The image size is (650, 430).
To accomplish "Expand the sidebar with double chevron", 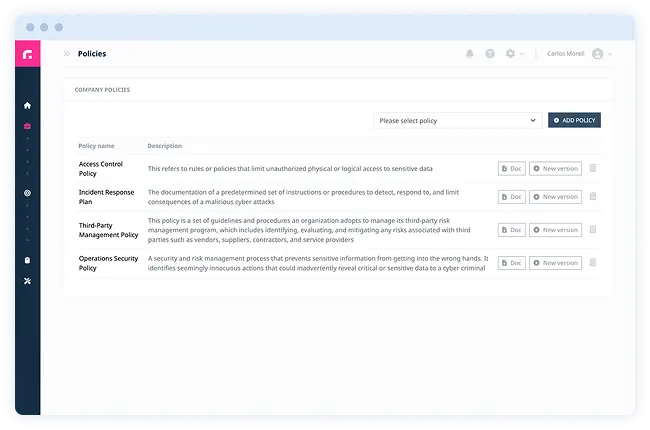I will [x=67, y=54].
